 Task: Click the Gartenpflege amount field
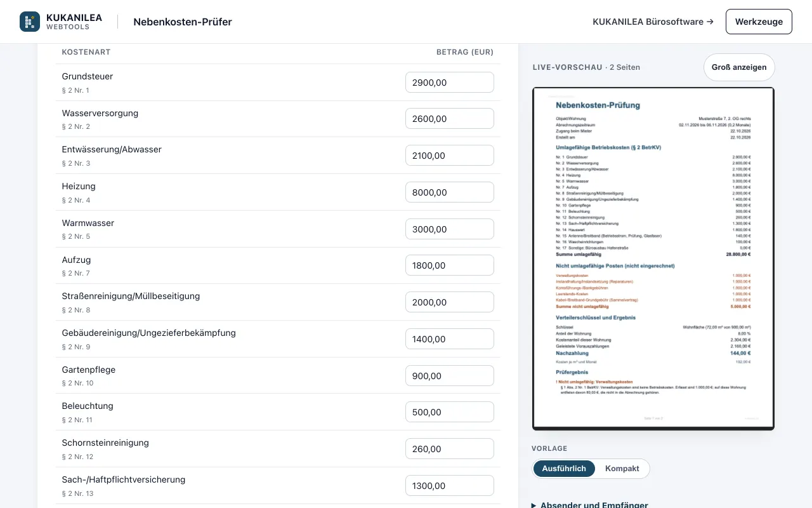(x=450, y=375)
